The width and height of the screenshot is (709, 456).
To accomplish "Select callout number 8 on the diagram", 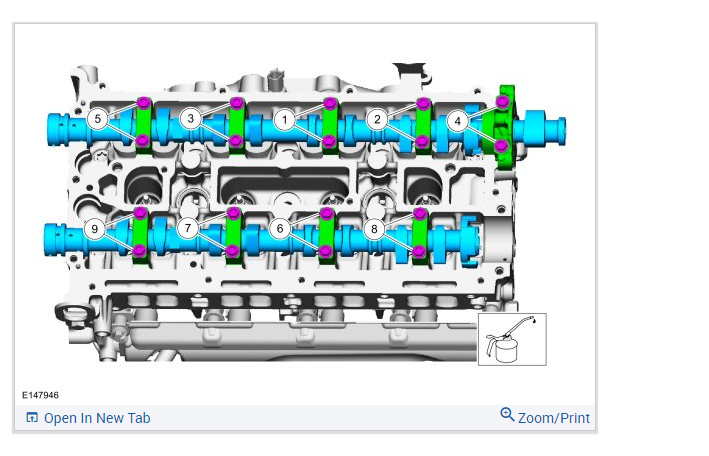I will pyautogui.click(x=374, y=229).
